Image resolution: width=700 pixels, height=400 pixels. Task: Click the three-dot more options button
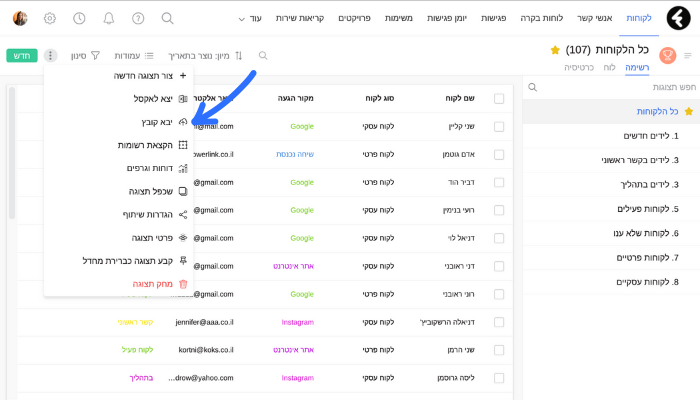pos(50,55)
